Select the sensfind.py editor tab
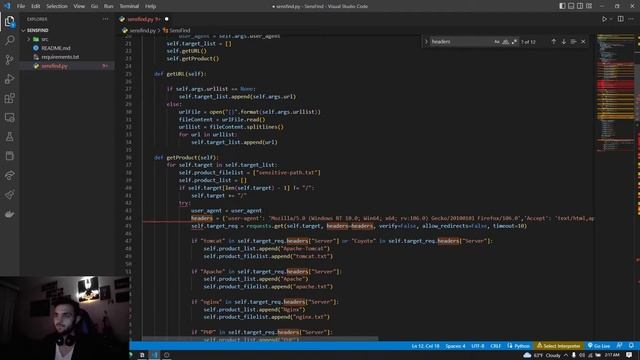The image size is (640, 360). pyautogui.click(x=144, y=19)
